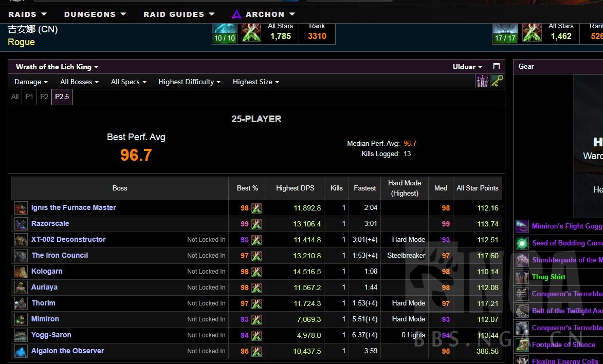Screen dimensions: 603x364
Task: Click the Iron Council portrait icon
Action: pos(21,256)
